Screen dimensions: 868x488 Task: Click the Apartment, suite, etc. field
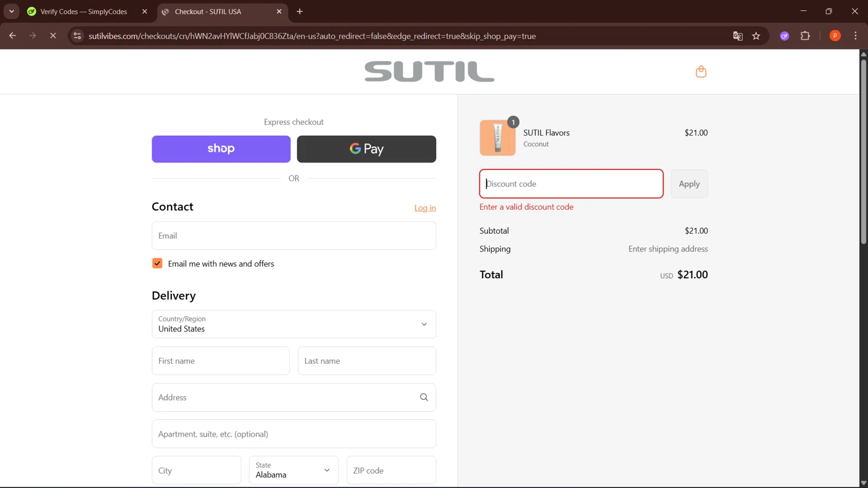point(294,434)
